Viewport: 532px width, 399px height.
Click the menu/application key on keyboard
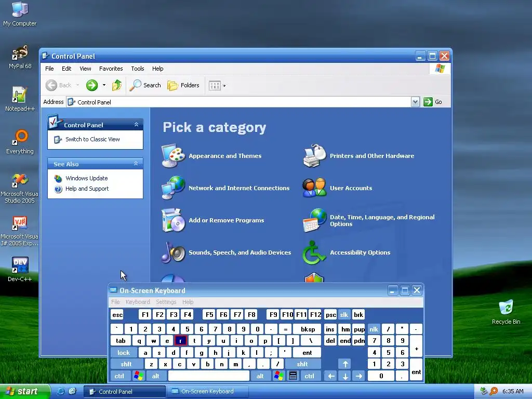tap(293, 376)
